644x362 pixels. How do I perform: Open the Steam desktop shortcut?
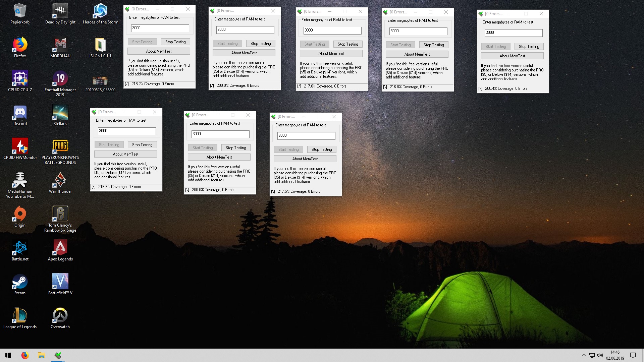tap(20, 282)
